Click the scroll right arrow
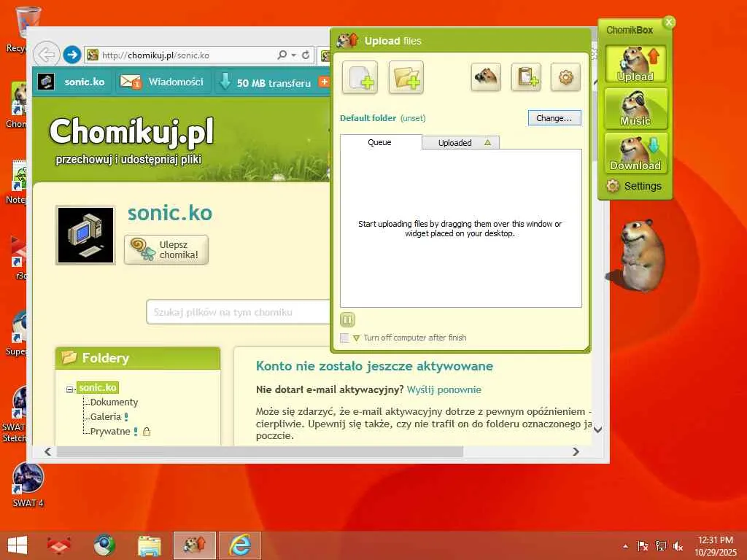The height and width of the screenshot is (560, 747). 576,451
